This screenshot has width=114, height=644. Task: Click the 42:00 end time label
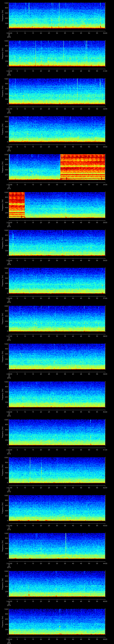point(105,487)
